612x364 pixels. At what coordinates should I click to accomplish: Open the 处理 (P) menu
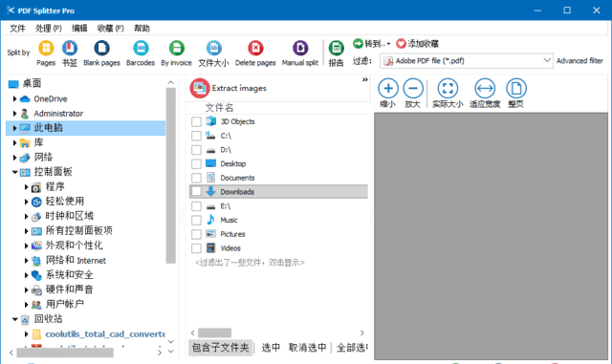pyautogui.click(x=49, y=28)
